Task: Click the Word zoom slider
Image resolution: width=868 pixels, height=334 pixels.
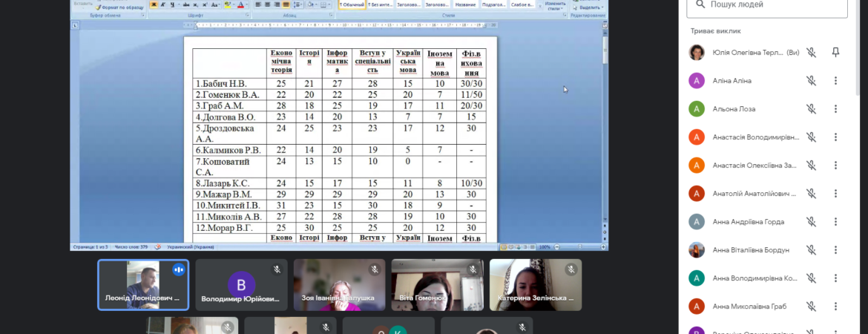Action: tap(580, 247)
